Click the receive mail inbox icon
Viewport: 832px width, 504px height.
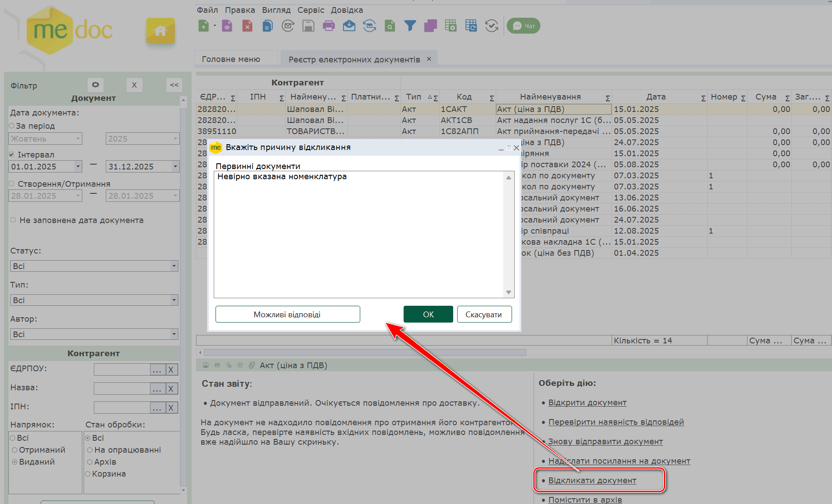point(349,26)
